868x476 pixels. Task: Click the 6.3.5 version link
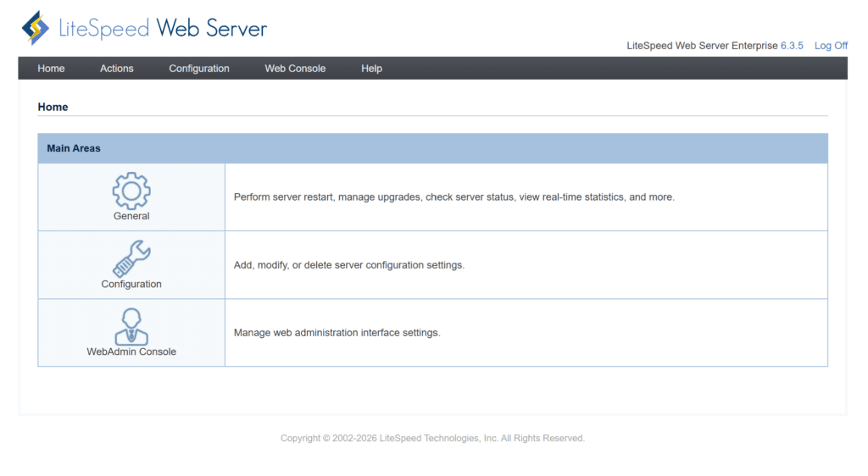(x=792, y=46)
